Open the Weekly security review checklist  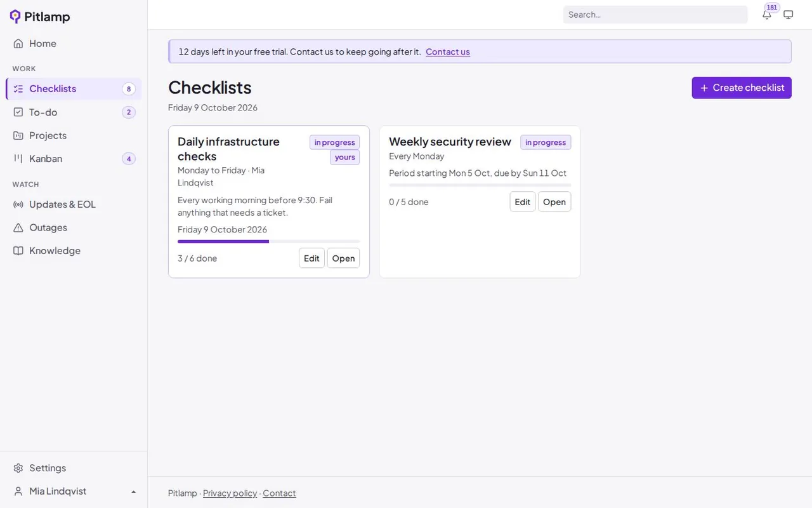[x=554, y=201]
